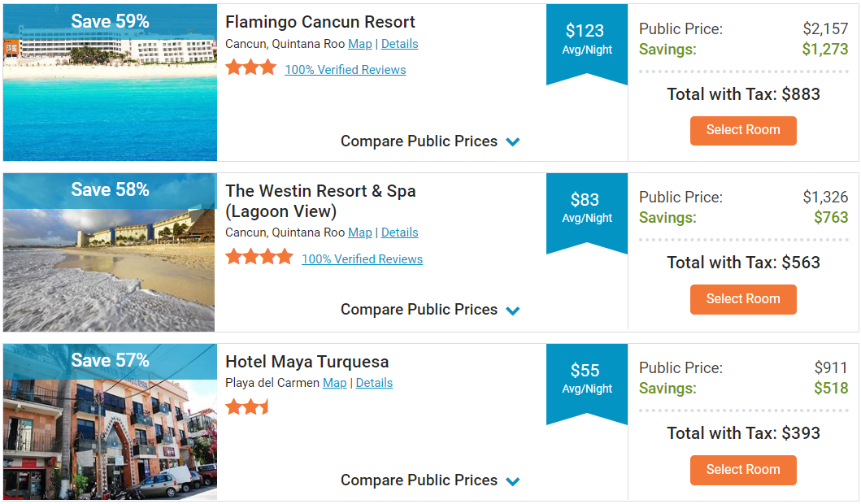
Task: Click the Flamingo Cancun Resort three-star rating
Action: coord(251,68)
